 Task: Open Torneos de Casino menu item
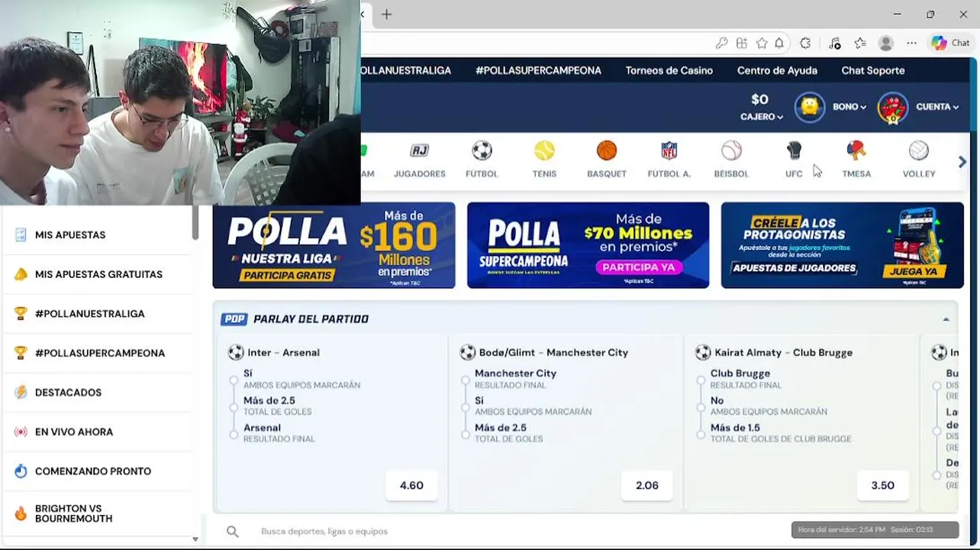(669, 70)
